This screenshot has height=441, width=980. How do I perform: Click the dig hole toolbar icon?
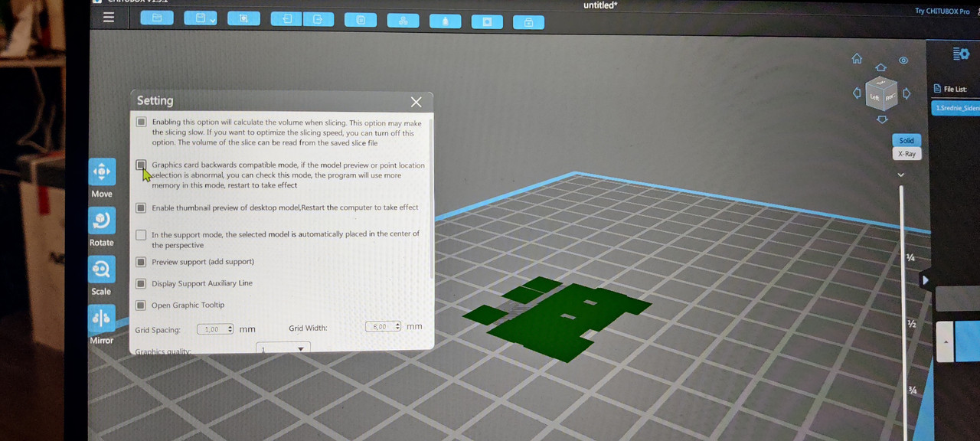487,21
